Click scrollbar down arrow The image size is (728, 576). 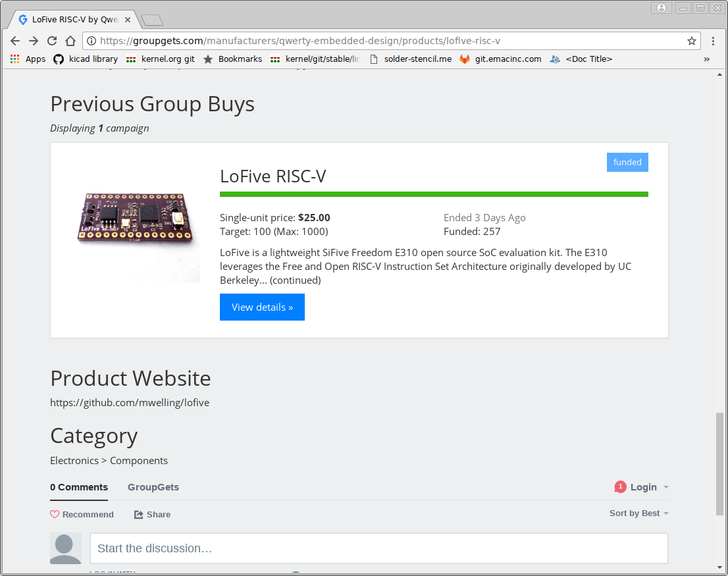tap(719, 567)
